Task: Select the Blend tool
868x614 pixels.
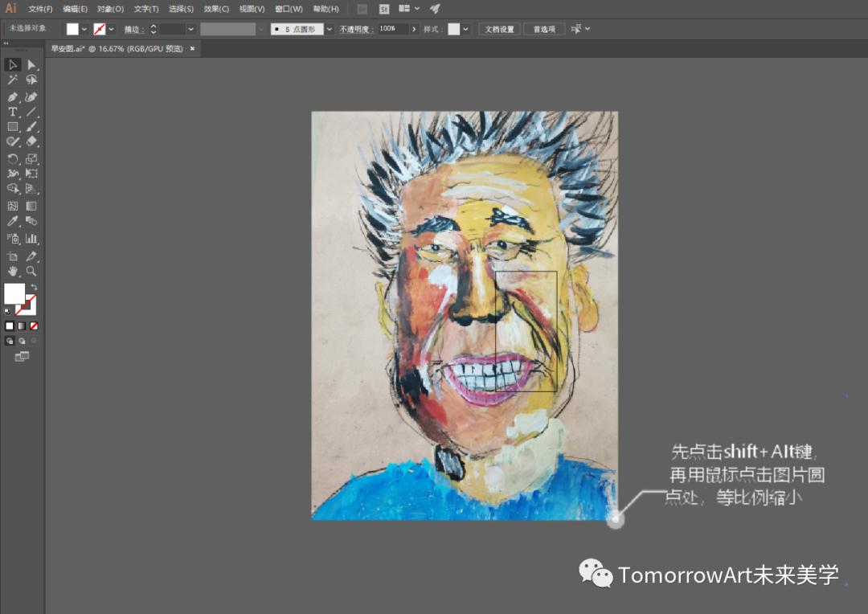Action: point(31,222)
